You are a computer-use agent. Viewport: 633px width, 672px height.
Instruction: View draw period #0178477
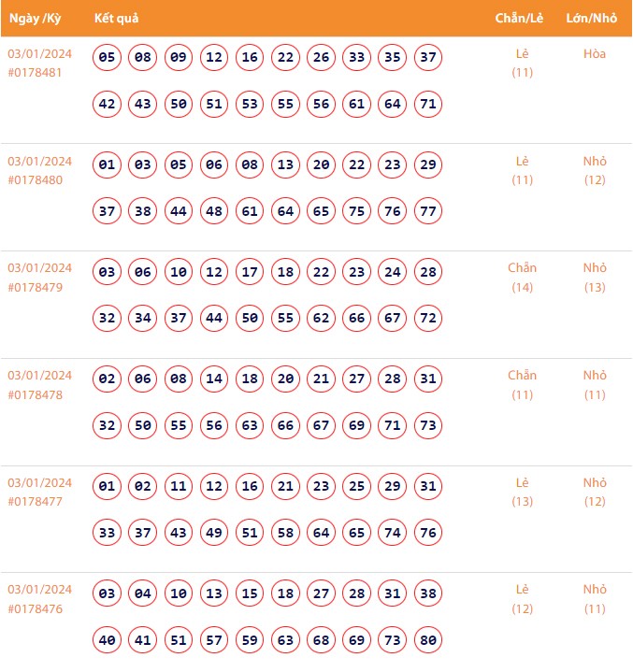click(x=36, y=501)
